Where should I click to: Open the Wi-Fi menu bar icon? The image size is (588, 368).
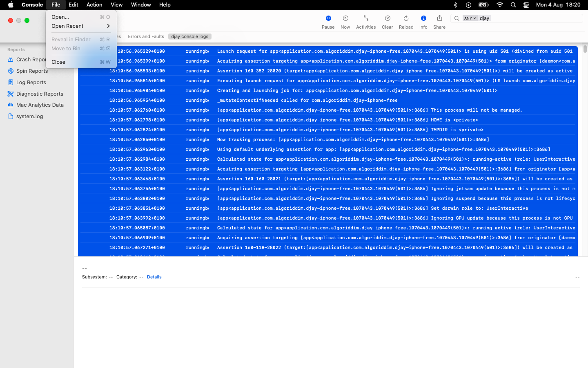point(500,5)
